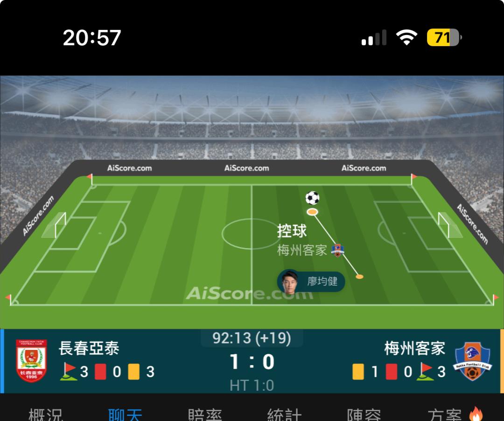Tap the away team corner flag icon

[x=425, y=372]
